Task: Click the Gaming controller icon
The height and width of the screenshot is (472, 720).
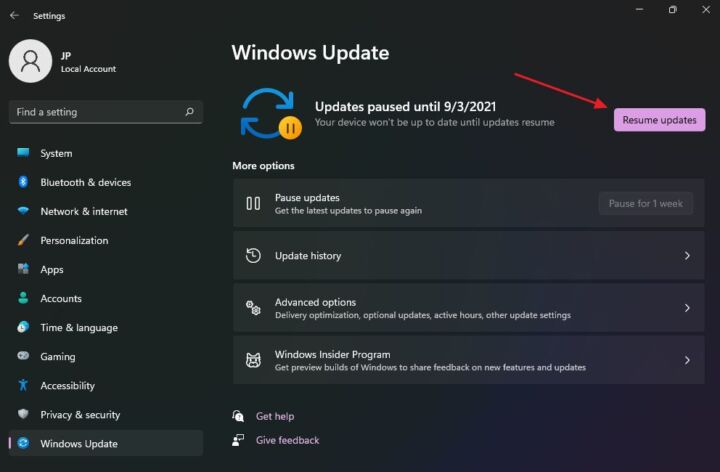Action: tap(23, 356)
